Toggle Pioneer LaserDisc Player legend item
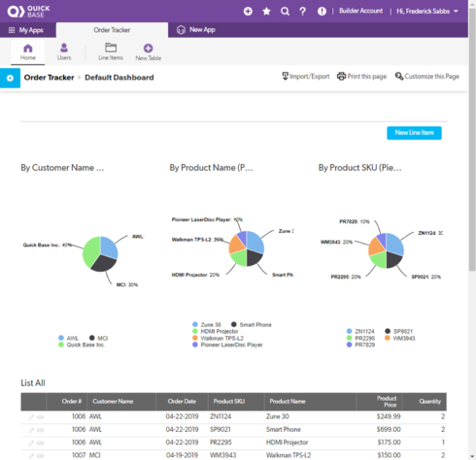The width and height of the screenshot is (476, 460). [x=227, y=345]
